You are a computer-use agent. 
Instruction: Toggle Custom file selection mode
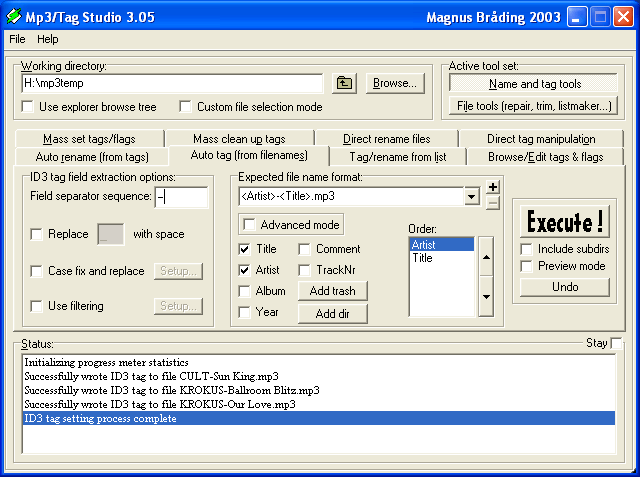[185, 106]
